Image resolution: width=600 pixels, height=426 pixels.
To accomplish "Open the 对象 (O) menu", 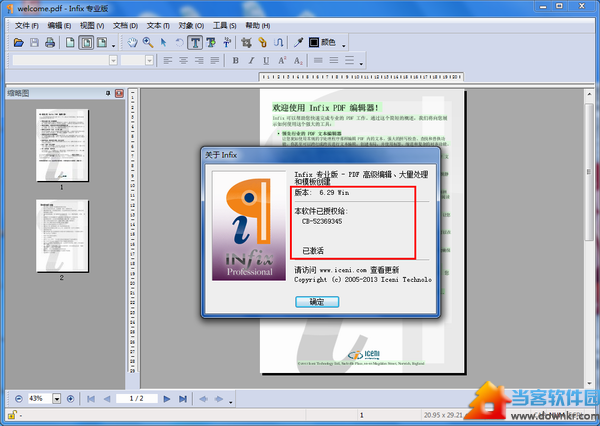I will coord(191,26).
